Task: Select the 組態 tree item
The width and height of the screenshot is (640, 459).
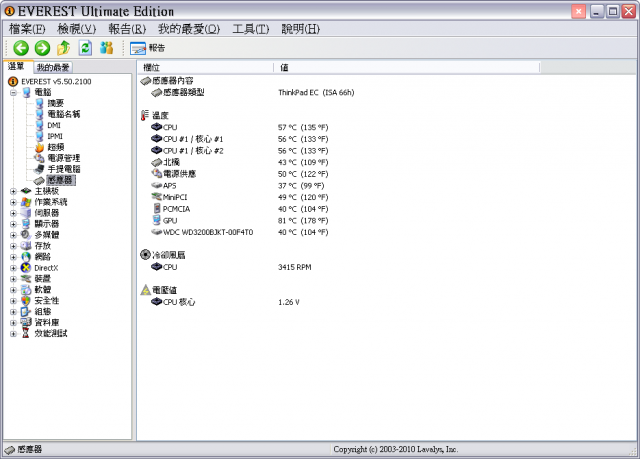Action: click(x=43, y=312)
